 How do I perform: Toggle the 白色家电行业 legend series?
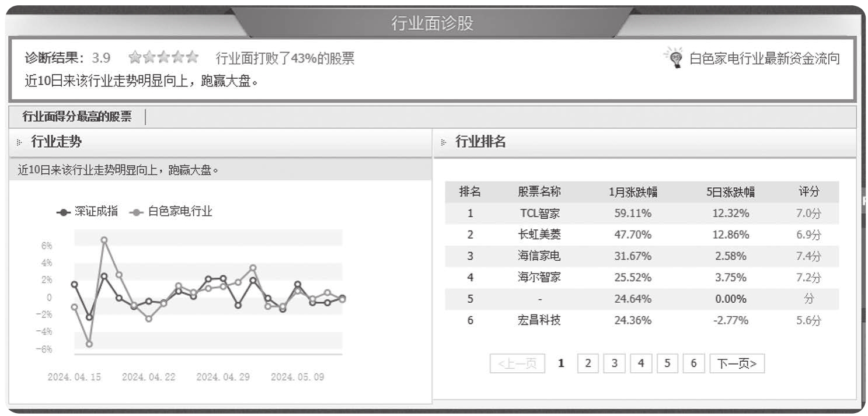coord(170,212)
